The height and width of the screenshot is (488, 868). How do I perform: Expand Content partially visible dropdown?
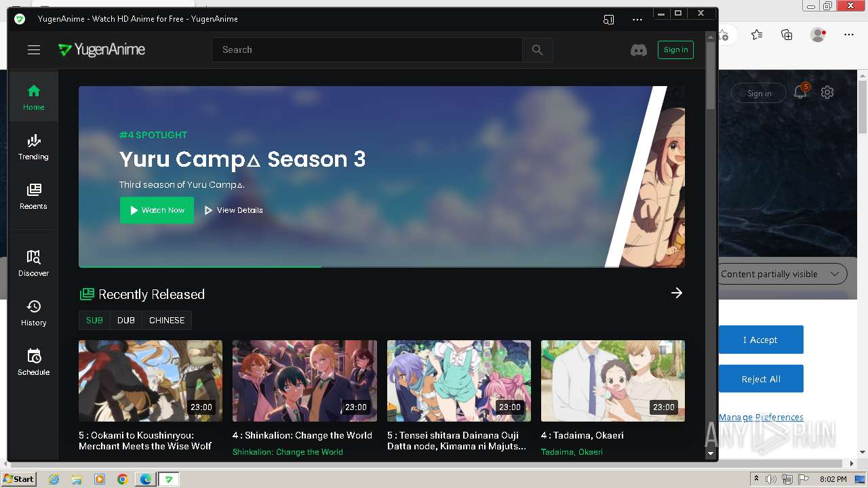783,274
